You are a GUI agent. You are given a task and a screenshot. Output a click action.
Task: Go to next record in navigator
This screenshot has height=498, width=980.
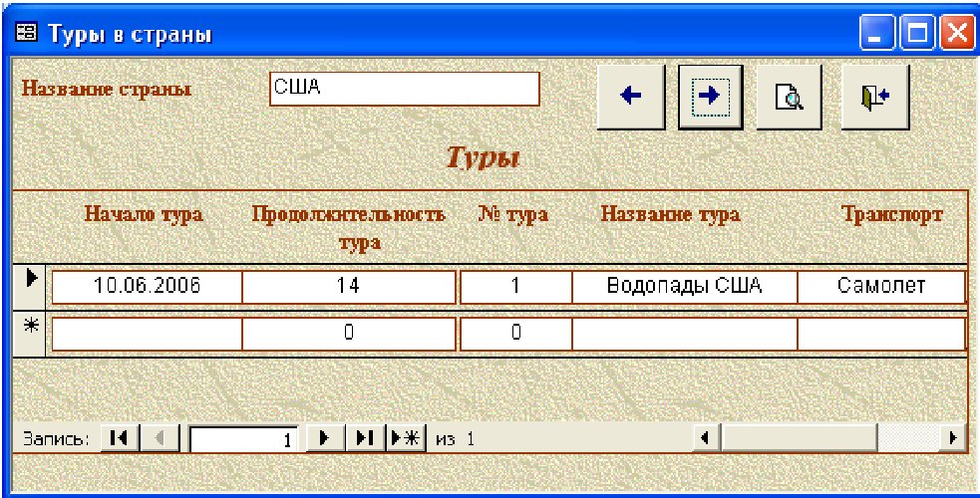coord(324,438)
